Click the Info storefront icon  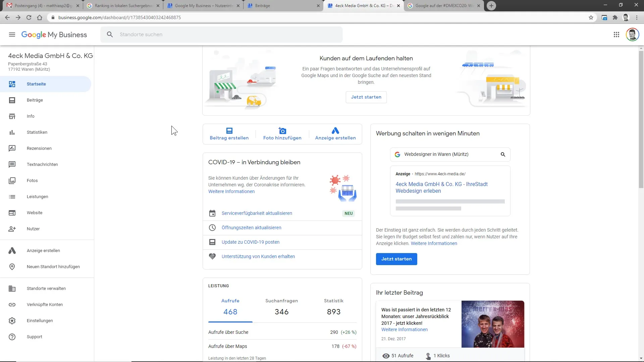click(x=12, y=116)
